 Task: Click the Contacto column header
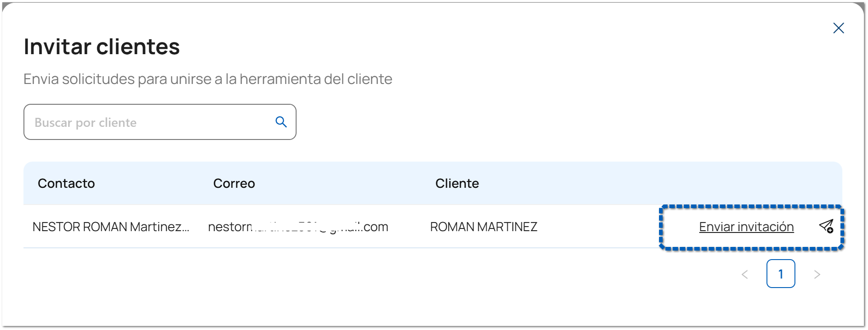(x=66, y=183)
